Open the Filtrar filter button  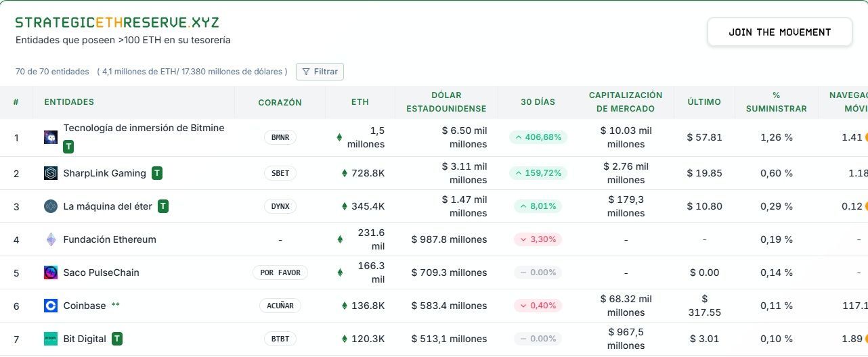pyautogui.click(x=320, y=72)
